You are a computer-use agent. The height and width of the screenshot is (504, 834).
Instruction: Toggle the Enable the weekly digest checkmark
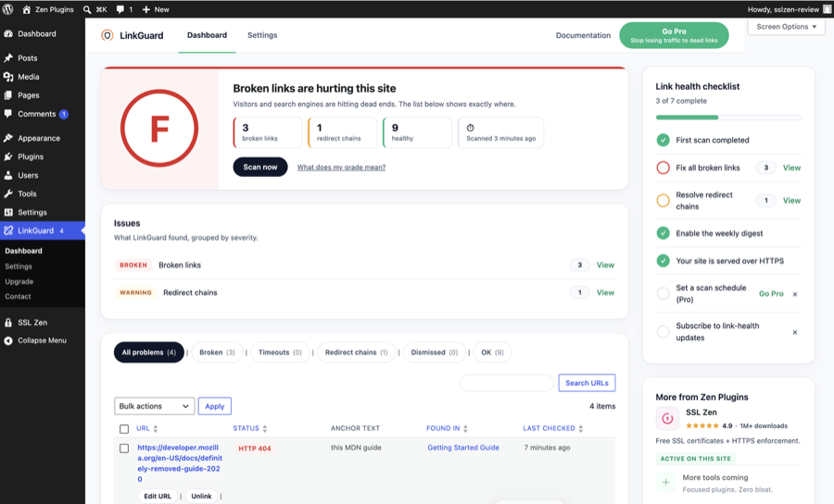click(x=663, y=233)
